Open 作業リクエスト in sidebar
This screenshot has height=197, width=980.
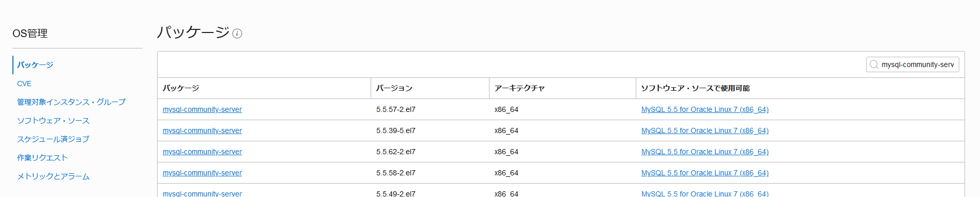42,158
